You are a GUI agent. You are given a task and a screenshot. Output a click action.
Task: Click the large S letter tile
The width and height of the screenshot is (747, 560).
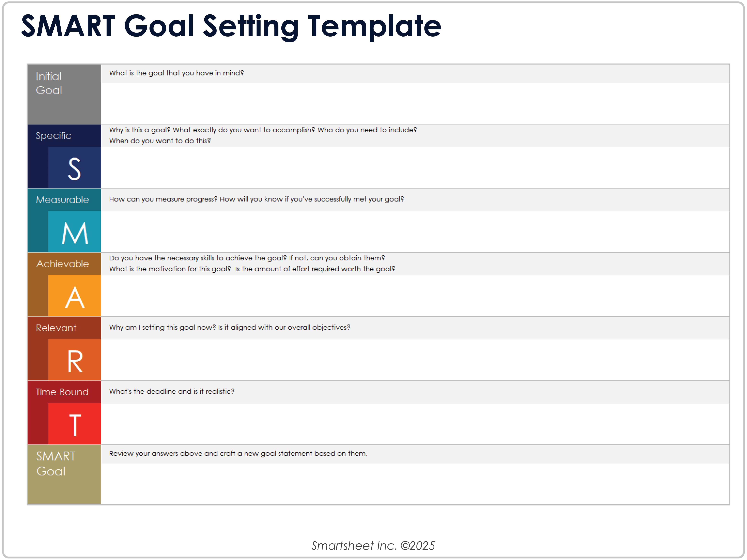point(74,168)
